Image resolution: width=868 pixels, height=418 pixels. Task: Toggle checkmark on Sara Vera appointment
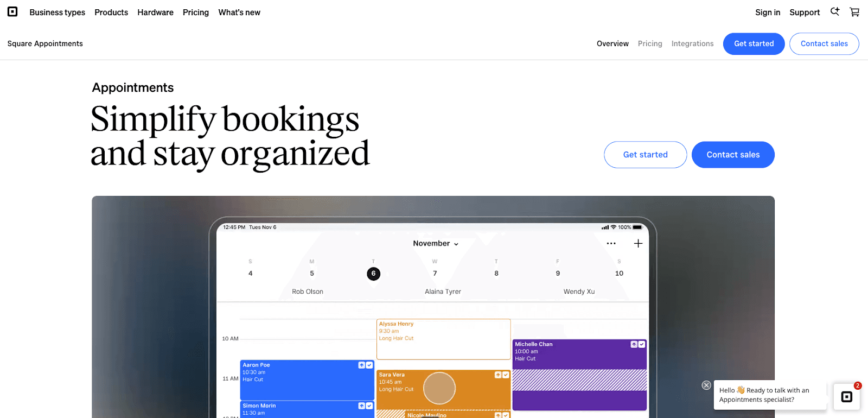(506, 375)
